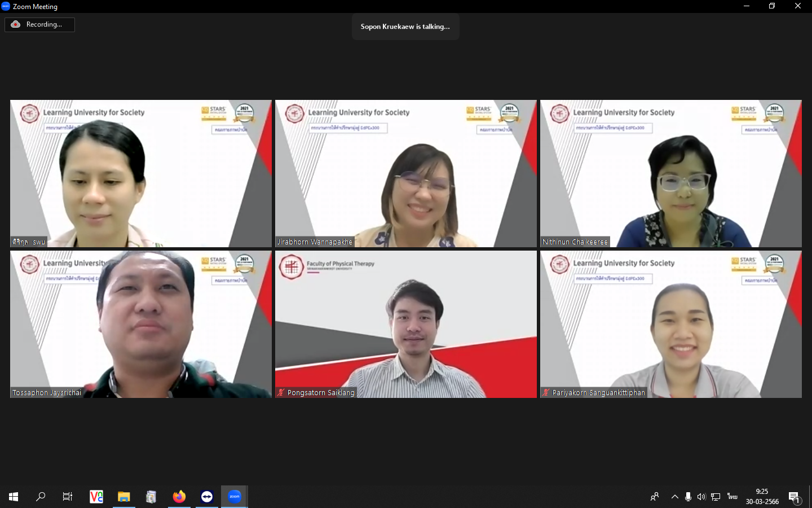Select Nithinun Chaikeeree's video tile

coord(670,173)
